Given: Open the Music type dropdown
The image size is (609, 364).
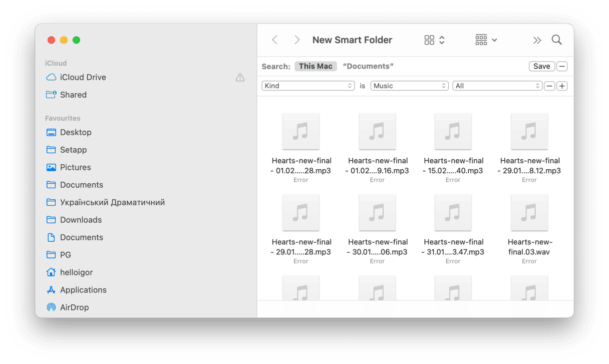Looking at the screenshot, I should click(409, 86).
